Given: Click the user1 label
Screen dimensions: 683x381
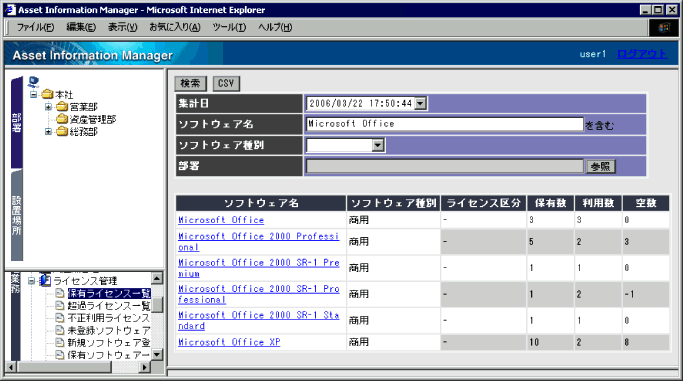Looking at the screenshot, I should (592, 54).
